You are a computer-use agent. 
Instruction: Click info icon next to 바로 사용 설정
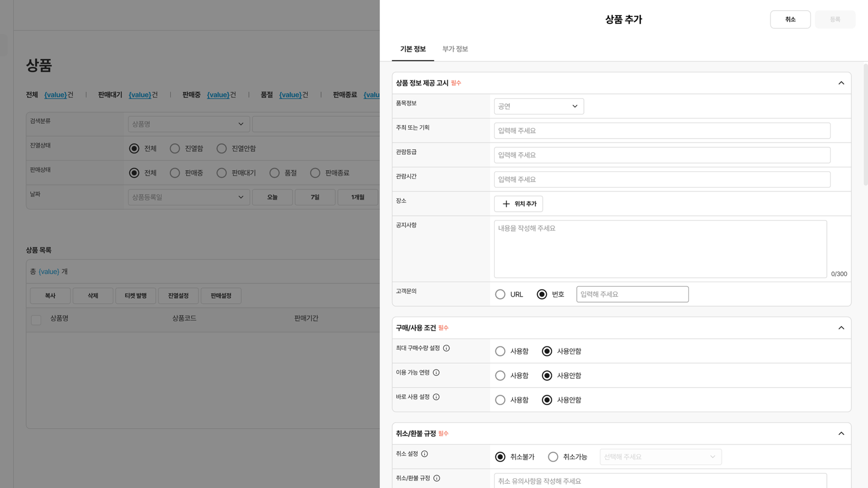tap(436, 397)
